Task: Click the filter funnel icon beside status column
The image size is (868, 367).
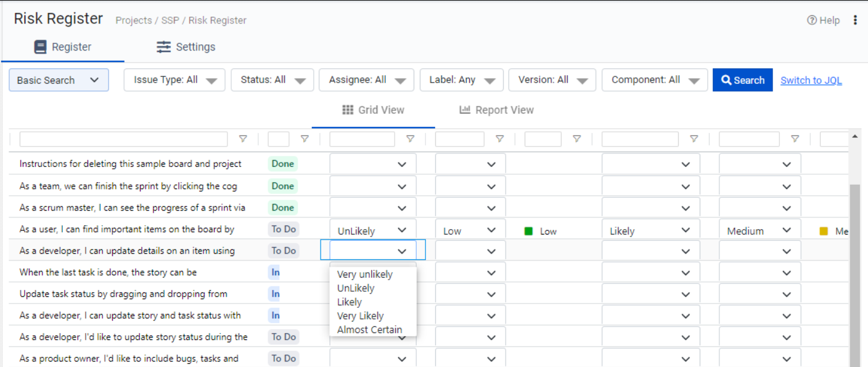Action: [x=305, y=139]
